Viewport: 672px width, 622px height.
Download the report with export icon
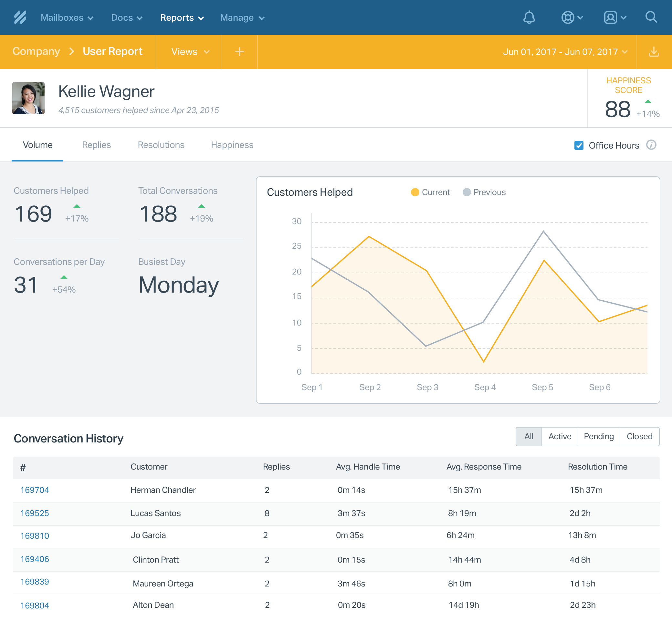pyautogui.click(x=654, y=52)
